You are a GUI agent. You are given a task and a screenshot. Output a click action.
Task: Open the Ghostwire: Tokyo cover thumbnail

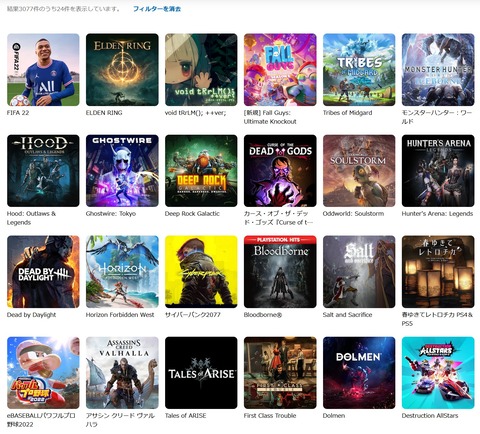coord(122,171)
